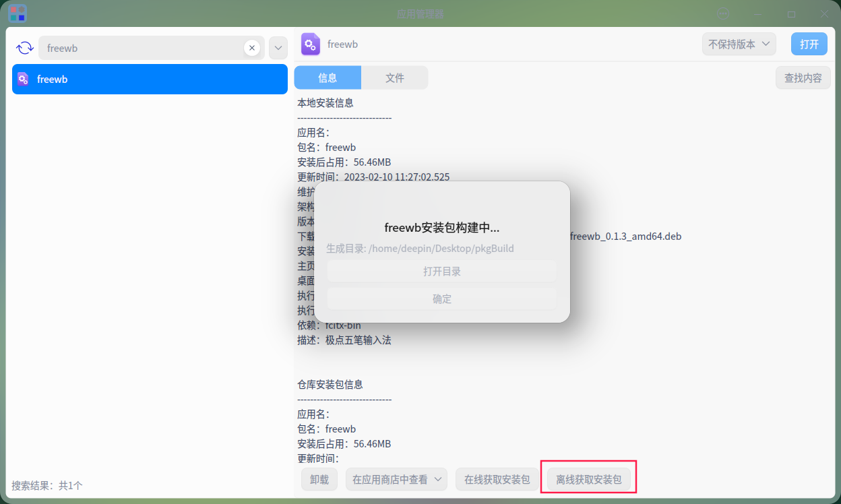This screenshot has width=841, height=504.
Task: Click 在线获取安装包 to fetch package online
Action: tap(497, 479)
